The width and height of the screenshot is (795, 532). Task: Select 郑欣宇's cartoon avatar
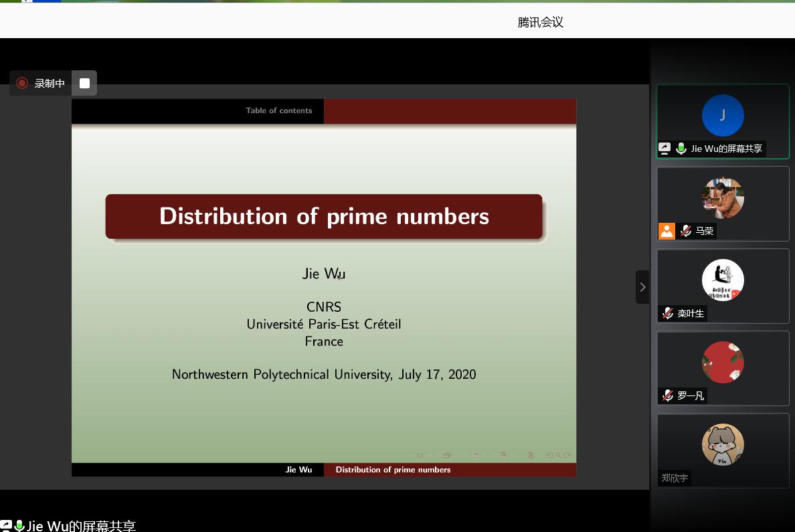click(x=723, y=444)
